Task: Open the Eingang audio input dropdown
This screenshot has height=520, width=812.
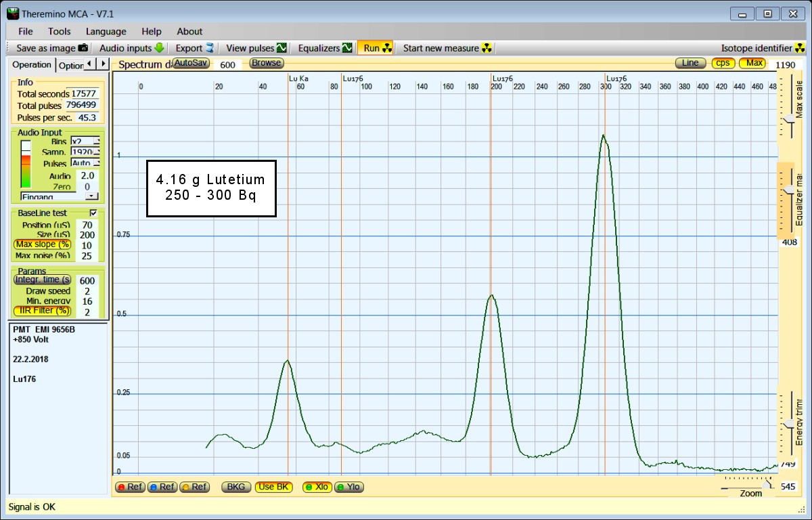Action: (x=60, y=196)
